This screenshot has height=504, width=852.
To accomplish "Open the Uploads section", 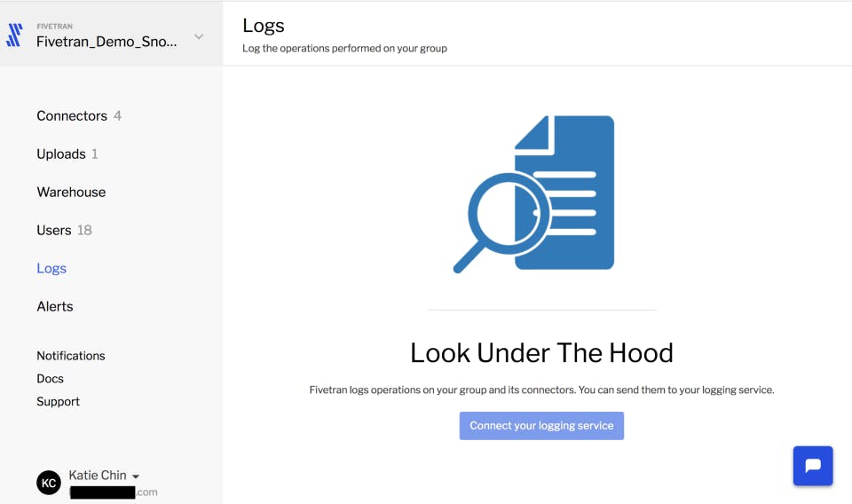I will (x=61, y=154).
